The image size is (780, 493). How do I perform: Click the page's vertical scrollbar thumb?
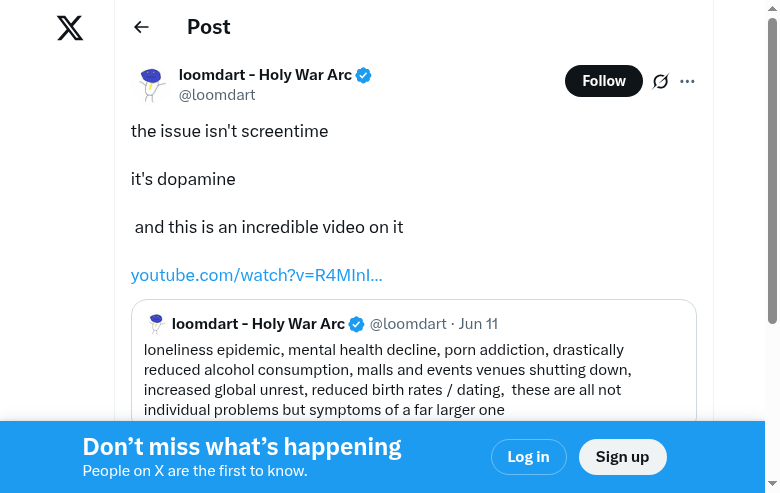(772, 170)
